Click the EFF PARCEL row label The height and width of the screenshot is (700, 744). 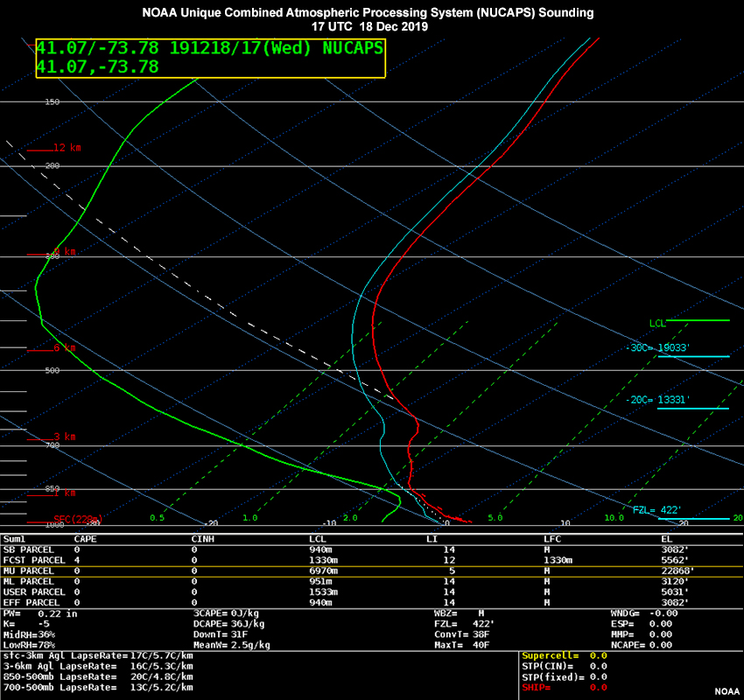(x=32, y=602)
